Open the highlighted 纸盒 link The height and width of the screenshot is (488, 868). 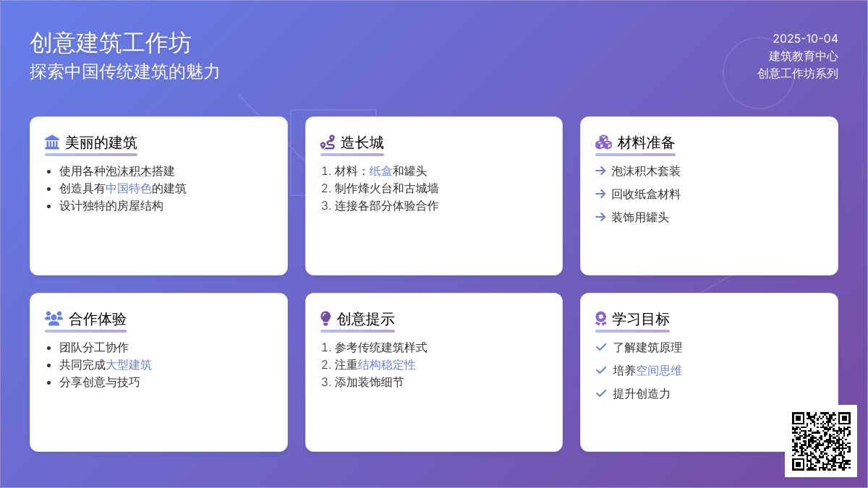[380, 171]
